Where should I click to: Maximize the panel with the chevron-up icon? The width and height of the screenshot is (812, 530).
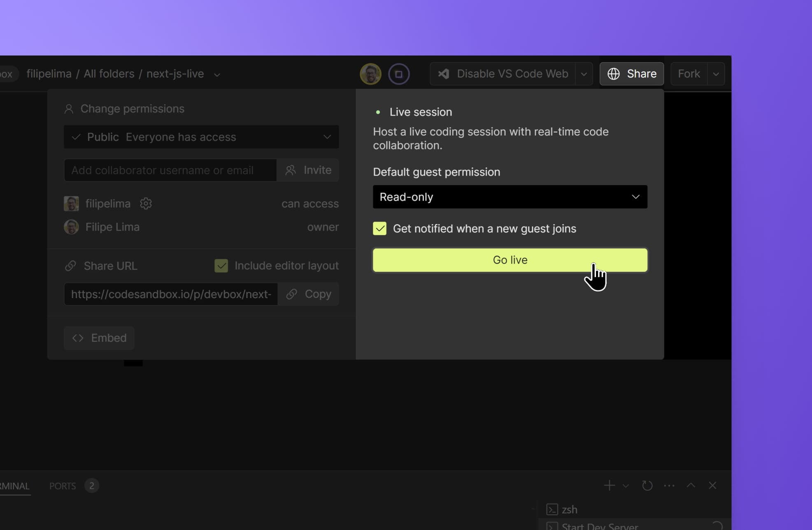691,486
